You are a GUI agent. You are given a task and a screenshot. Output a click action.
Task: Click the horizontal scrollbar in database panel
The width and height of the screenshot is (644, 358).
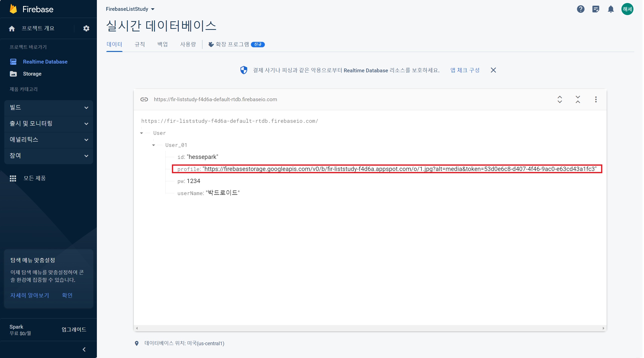[370, 328]
